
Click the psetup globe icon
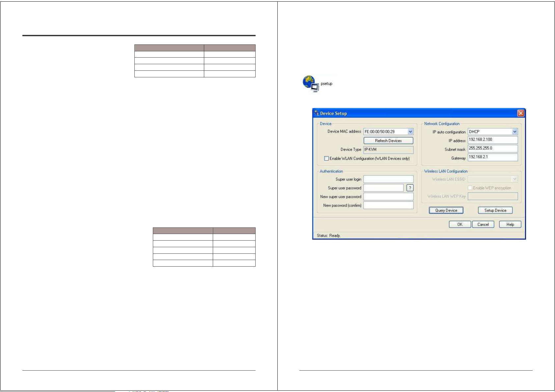click(311, 84)
